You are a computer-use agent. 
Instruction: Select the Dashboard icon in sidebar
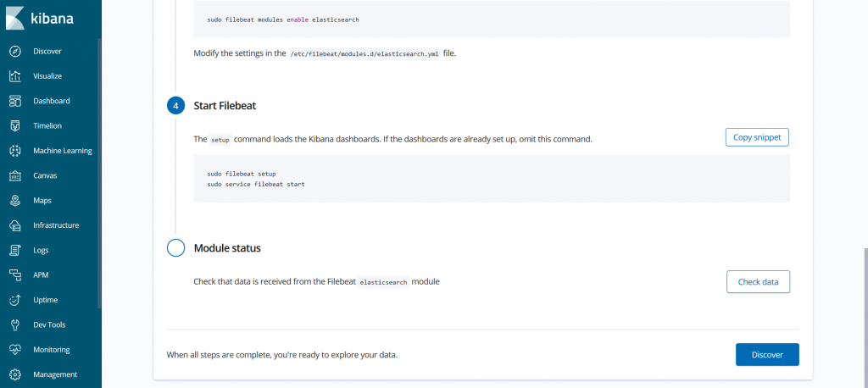pyautogui.click(x=15, y=102)
